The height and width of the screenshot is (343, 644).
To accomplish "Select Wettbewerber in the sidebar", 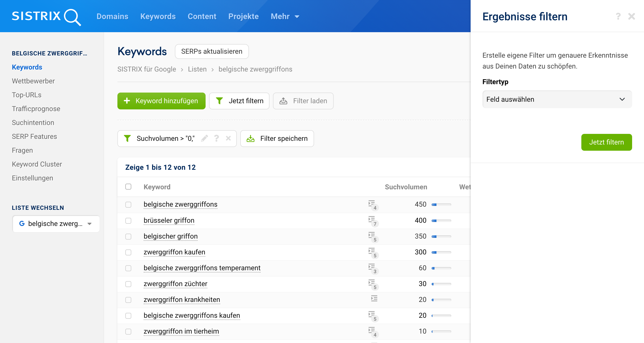I will [x=33, y=81].
